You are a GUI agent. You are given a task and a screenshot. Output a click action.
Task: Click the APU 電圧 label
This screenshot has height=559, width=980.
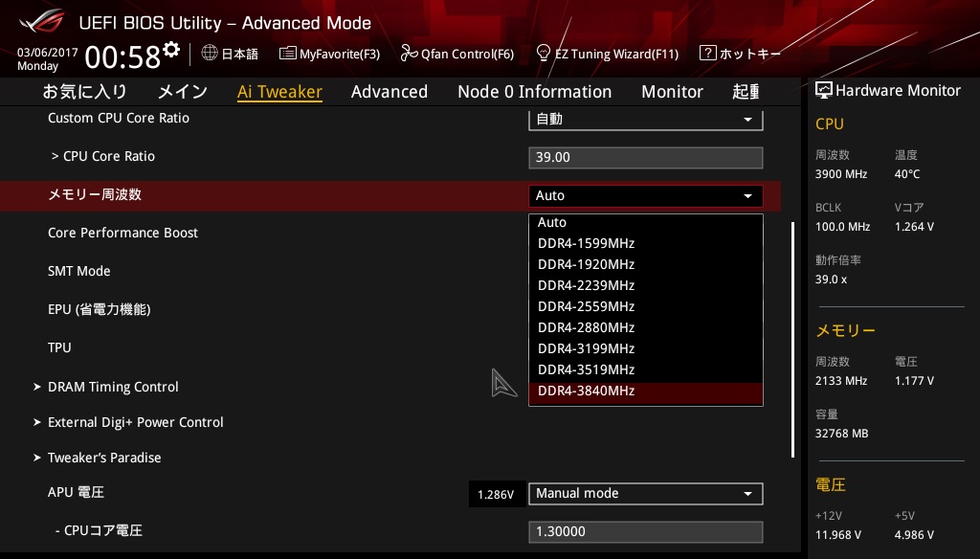pos(77,493)
